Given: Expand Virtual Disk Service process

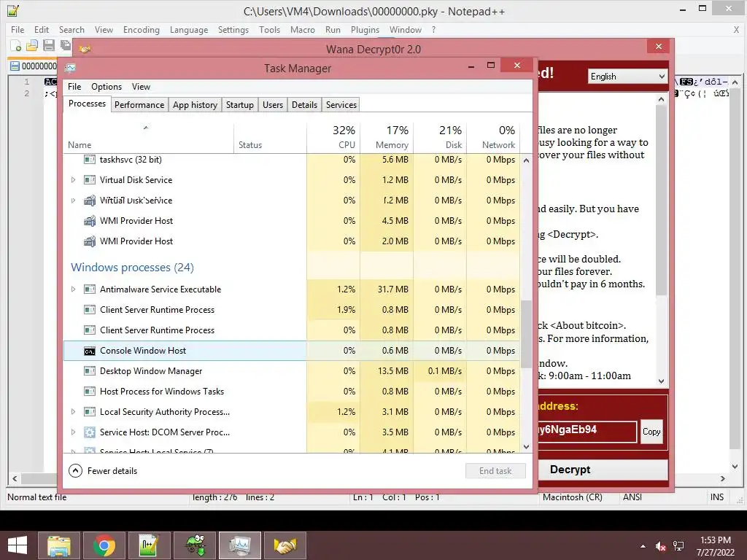Looking at the screenshot, I should [x=73, y=180].
